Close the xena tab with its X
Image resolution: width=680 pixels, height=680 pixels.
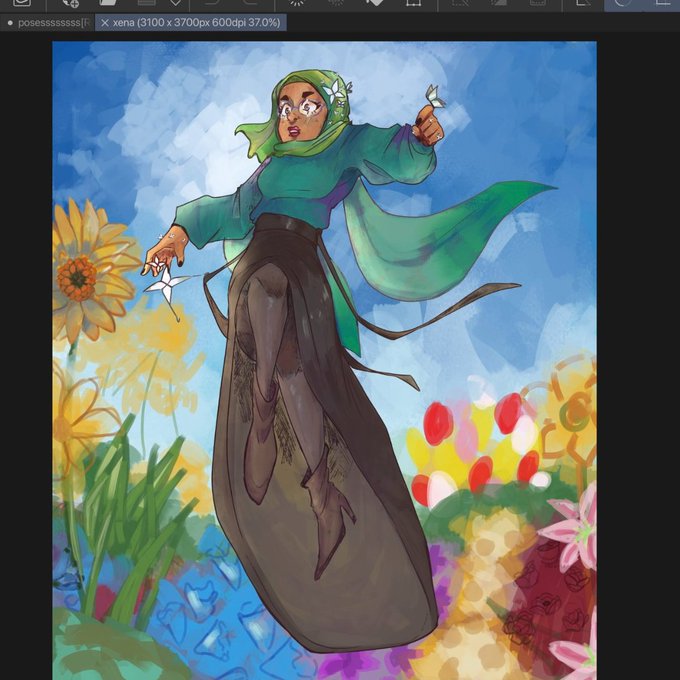coord(105,23)
